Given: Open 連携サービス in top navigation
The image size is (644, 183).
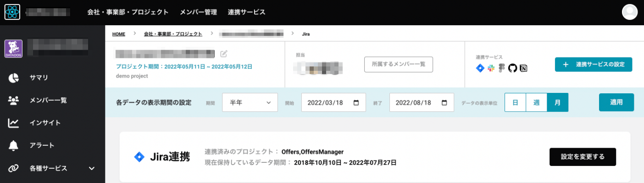Looking at the screenshot, I should [247, 12].
